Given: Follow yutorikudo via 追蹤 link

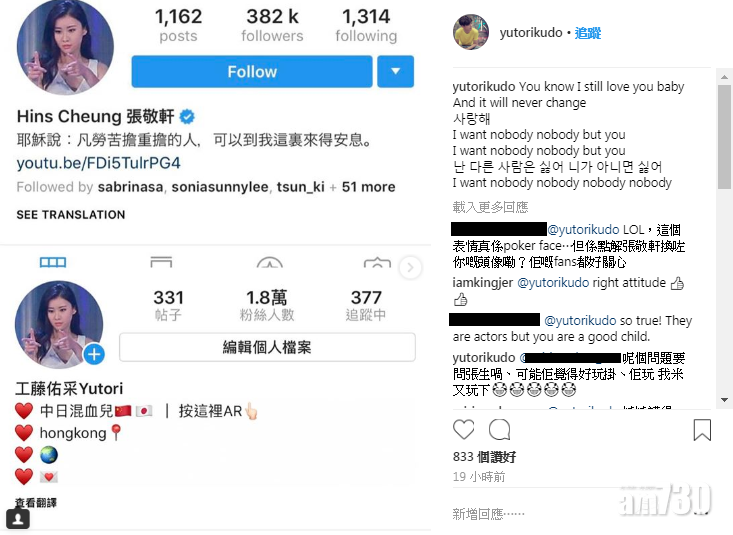Looking at the screenshot, I should (588, 33).
